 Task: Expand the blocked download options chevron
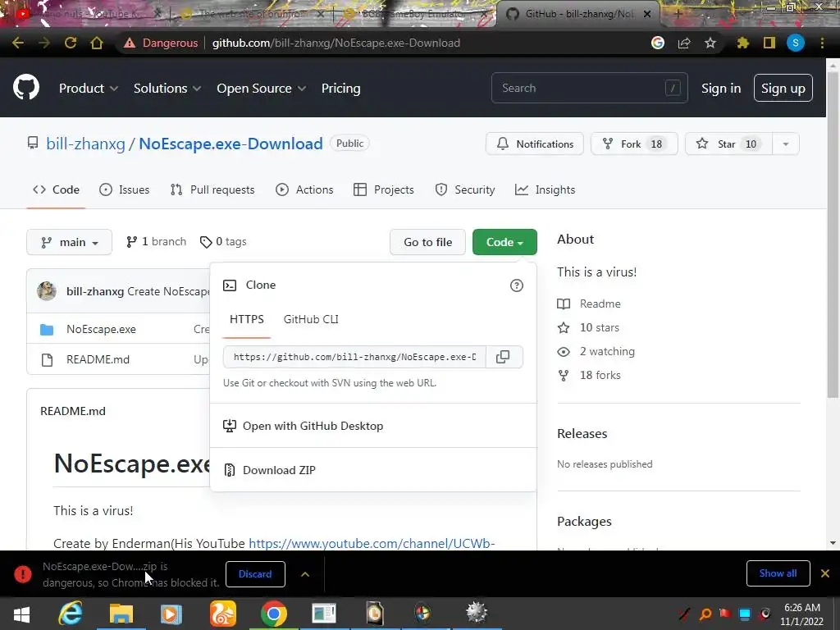[x=305, y=574]
